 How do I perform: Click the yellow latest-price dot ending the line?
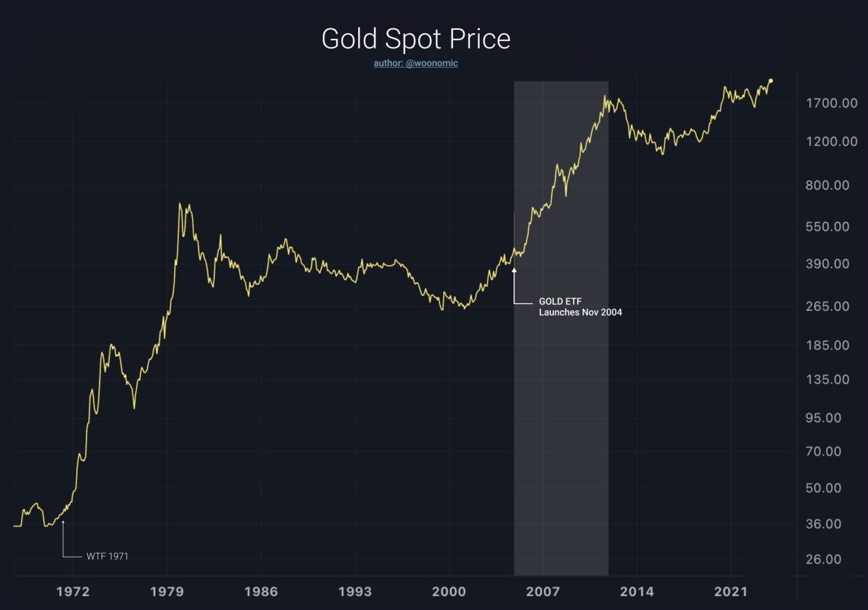coord(770,81)
